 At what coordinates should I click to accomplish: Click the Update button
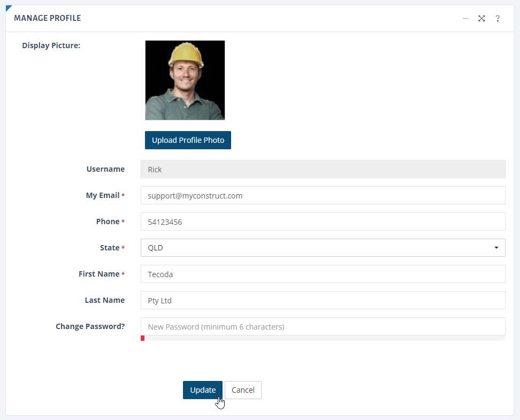203,390
